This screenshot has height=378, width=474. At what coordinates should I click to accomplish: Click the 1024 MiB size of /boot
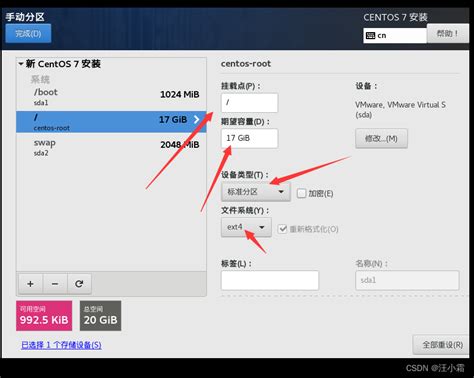(x=180, y=94)
